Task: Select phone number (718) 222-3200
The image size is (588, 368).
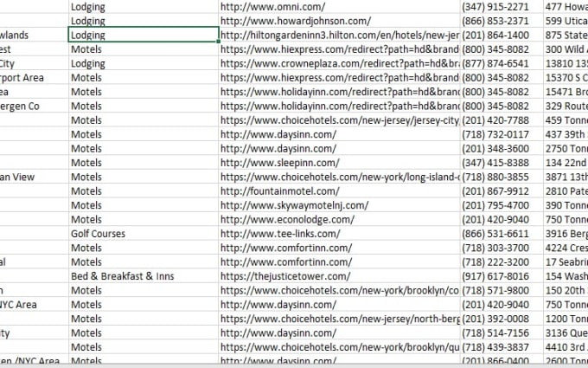Action: 502,262
